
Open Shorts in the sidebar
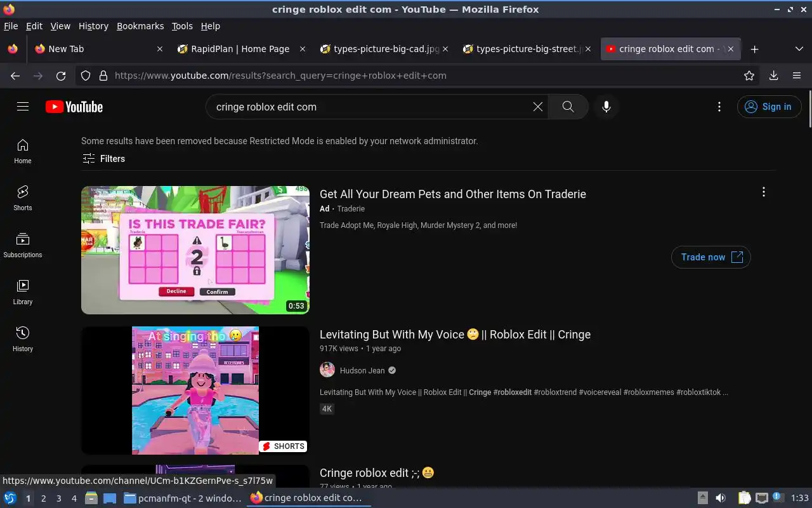(23, 199)
